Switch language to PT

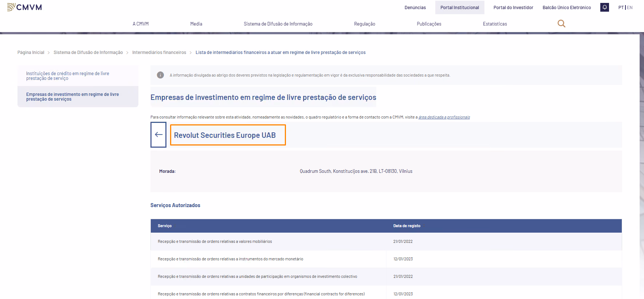[x=621, y=8]
